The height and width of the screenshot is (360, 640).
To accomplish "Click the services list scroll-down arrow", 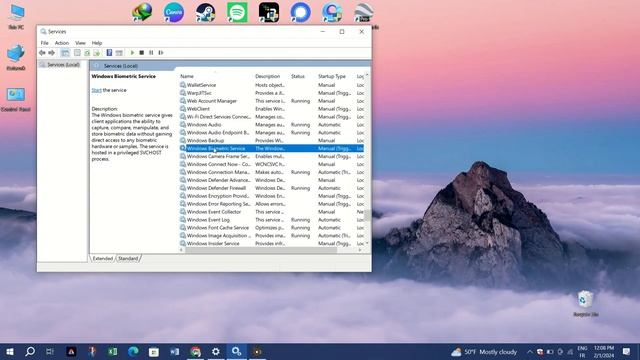I will pyautogui.click(x=367, y=244).
